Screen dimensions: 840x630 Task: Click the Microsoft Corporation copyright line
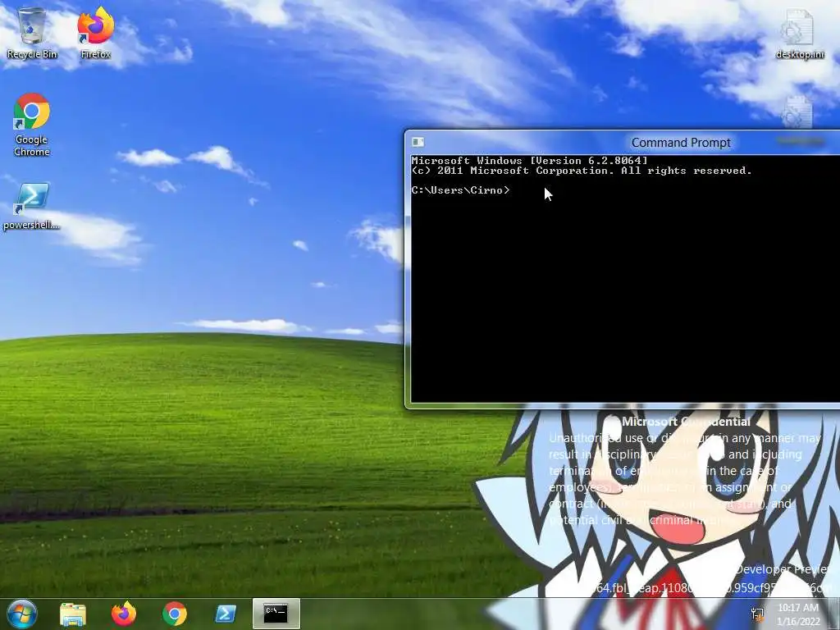tap(582, 171)
